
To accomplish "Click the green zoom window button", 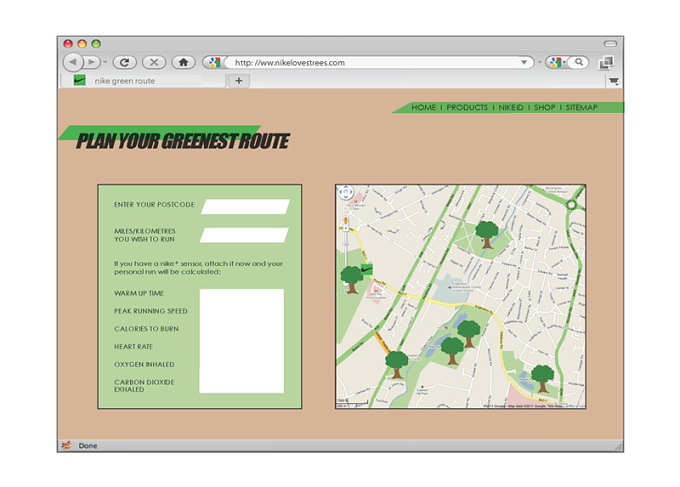I will pos(96,44).
